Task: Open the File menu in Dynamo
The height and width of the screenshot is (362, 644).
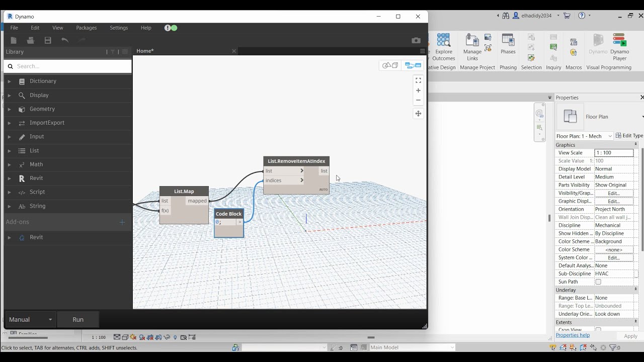Action: click(14, 28)
